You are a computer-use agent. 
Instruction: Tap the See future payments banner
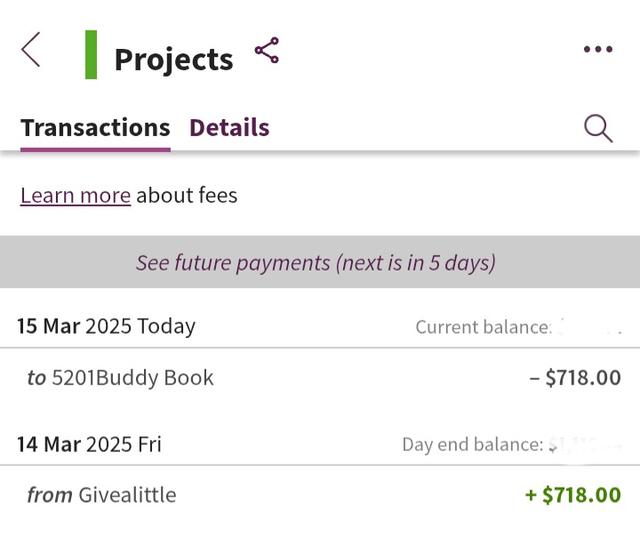click(316, 263)
